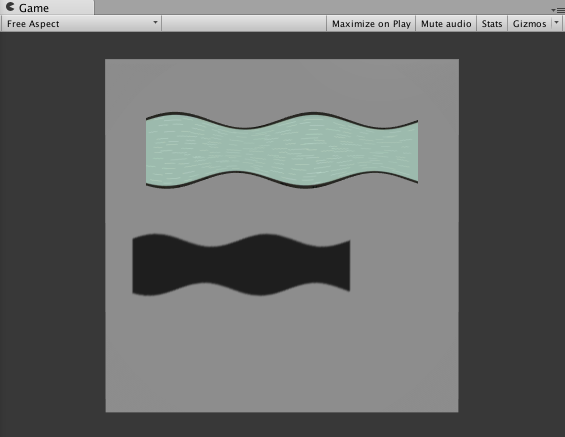Toggle the Stats overlay

point(492,24)
